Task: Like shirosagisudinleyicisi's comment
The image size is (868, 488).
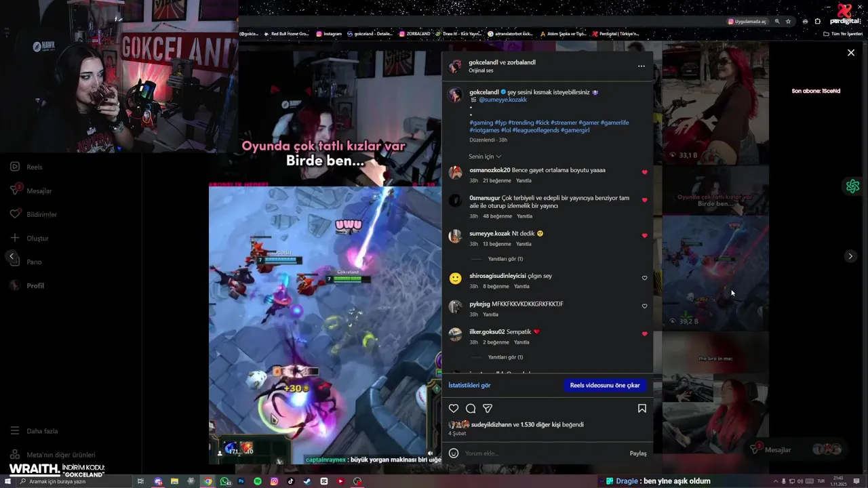Action: [x=644, y=278]
